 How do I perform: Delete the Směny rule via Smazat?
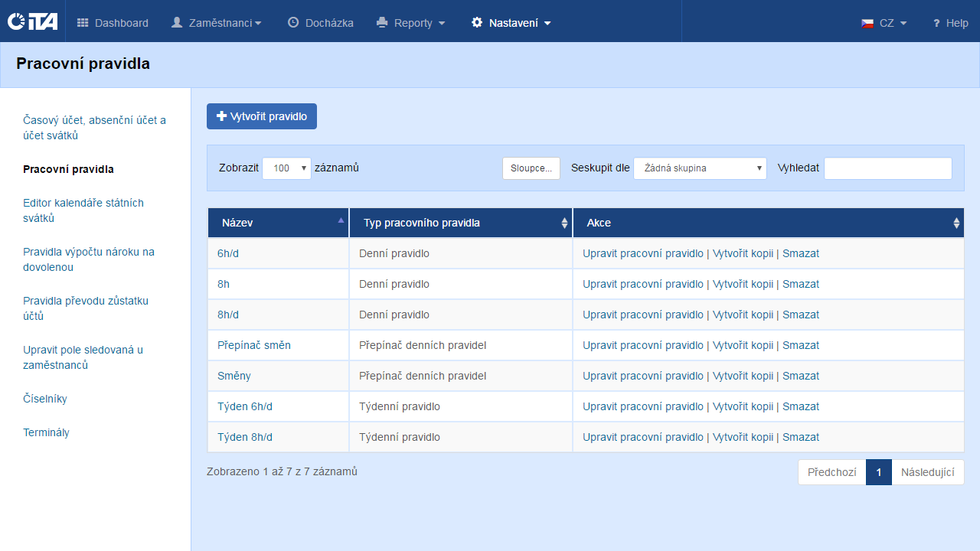tap(801, 376)
